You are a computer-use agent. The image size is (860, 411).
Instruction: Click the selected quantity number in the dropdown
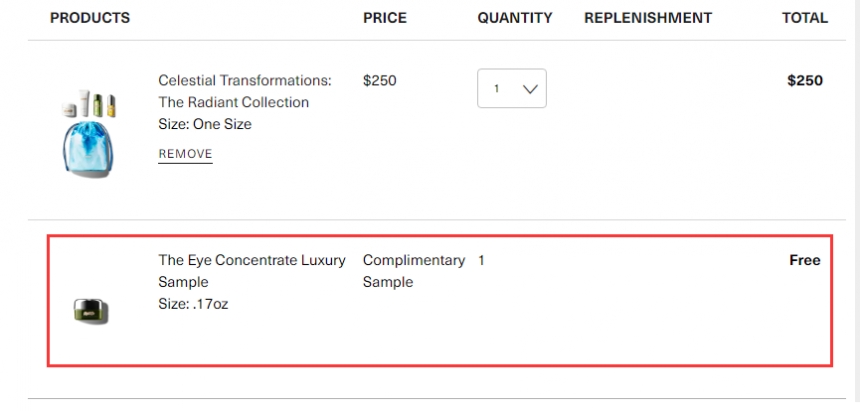497,89
